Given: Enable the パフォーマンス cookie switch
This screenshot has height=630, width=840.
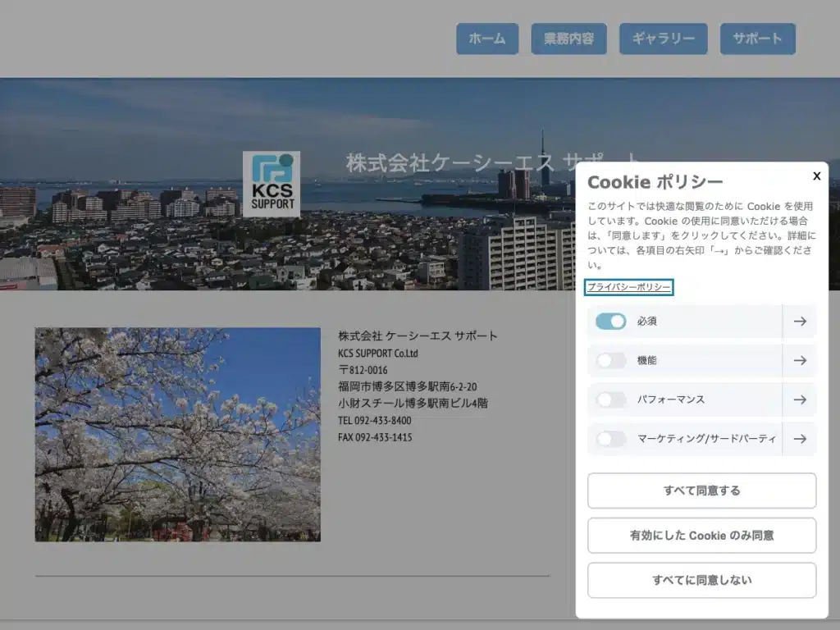Looking at the screenshot, I should 610,399.
